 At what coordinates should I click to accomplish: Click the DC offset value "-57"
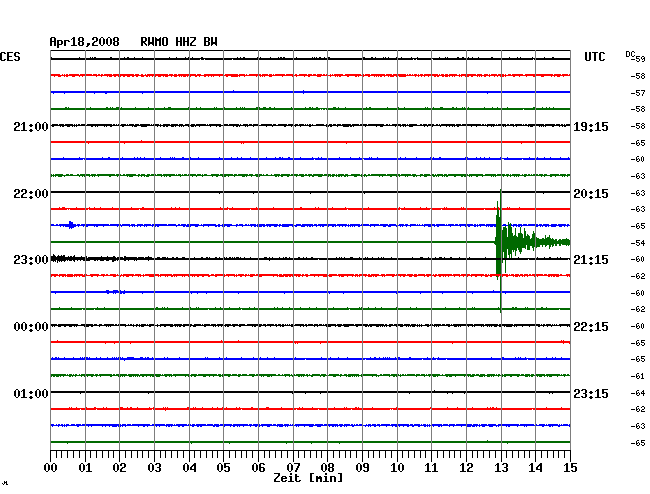(638, 93)
